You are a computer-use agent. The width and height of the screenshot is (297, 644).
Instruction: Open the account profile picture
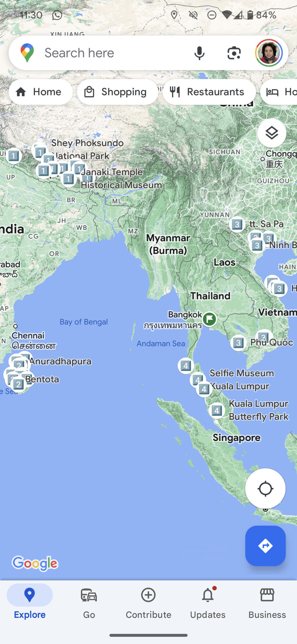[269, 53]
